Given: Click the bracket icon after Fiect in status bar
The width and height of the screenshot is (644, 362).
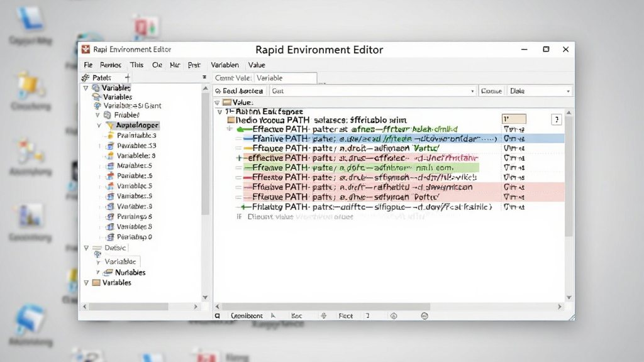Looking at the screenshot, I should click(367, 315).
